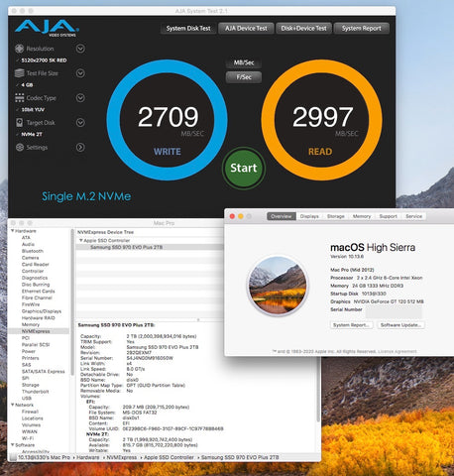Click the Target Disk drive icon
The width and height of the screenshot is (454, 476).
click(19, 123)
